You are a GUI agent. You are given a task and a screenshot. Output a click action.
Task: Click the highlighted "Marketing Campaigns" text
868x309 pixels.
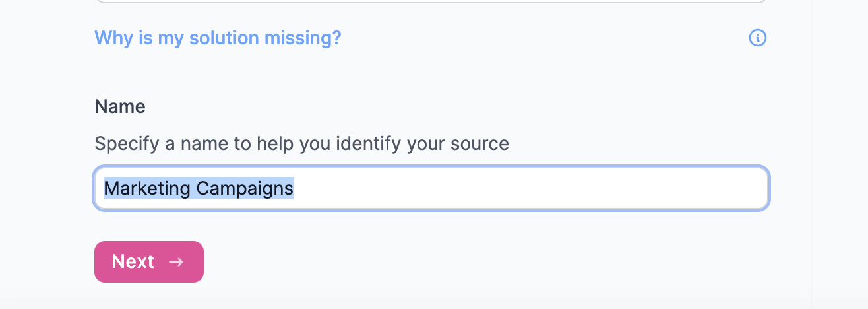coord(199,189)
